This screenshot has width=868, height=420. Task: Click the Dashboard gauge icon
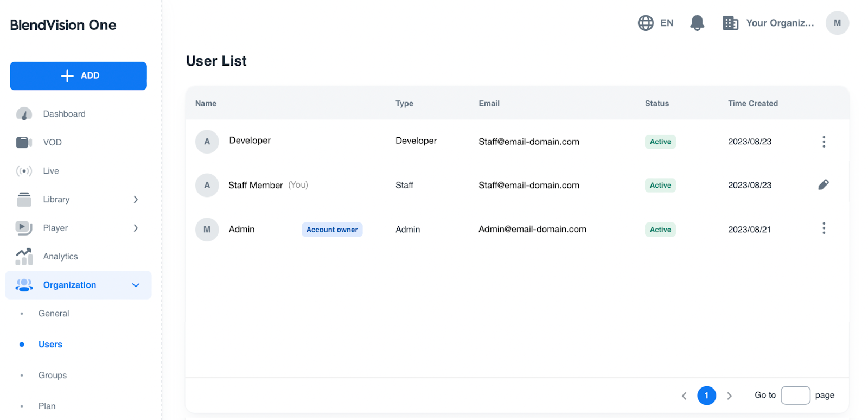[x=24, y=114]
